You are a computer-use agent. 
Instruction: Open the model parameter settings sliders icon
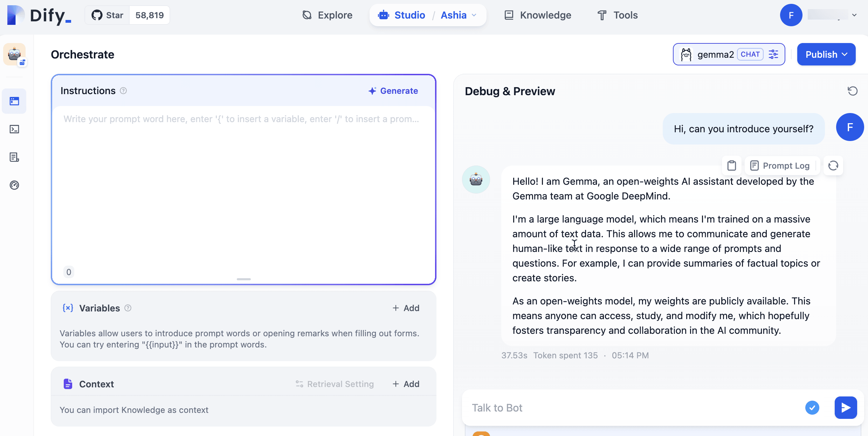pyautogui.click(x=773, y=54)
